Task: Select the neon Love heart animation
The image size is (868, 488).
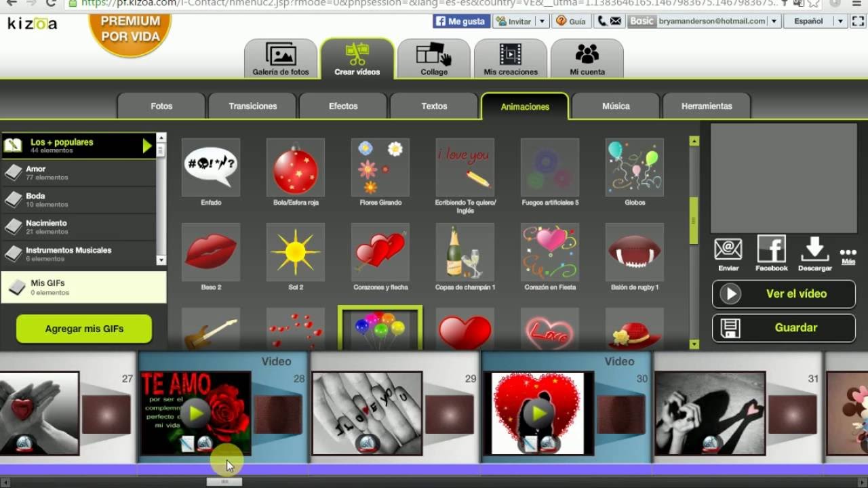Action: click(x=550, y=329)
